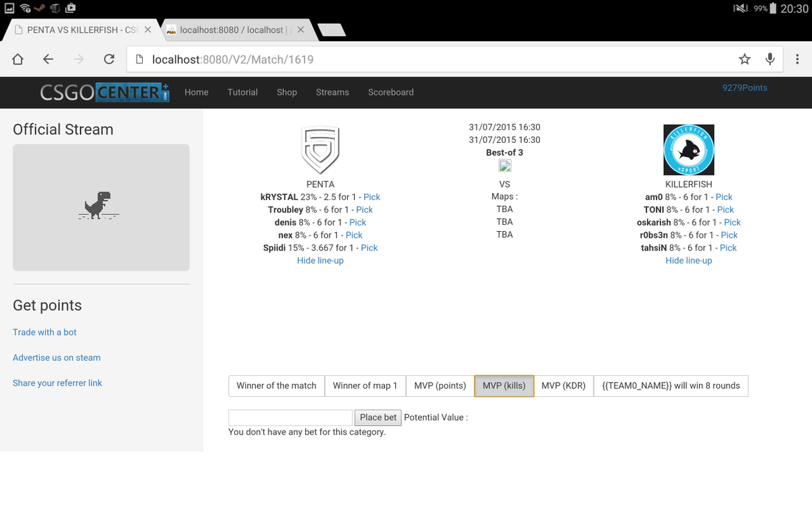Hide the KILLERFISH line-up
This screenshot has height=508, width=812.
pyautogui.click(x=689, y=261)
